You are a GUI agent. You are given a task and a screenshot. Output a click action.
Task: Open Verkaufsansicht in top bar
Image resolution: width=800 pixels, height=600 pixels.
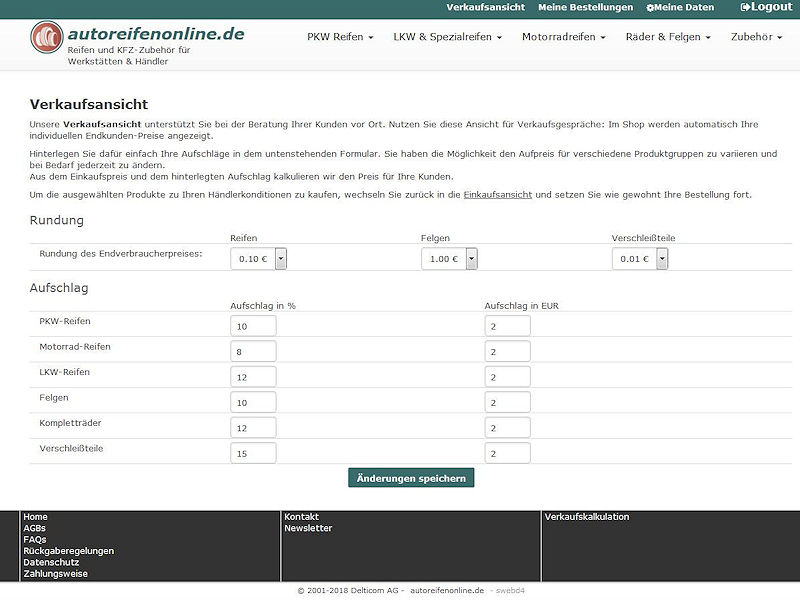coord(485,7)
